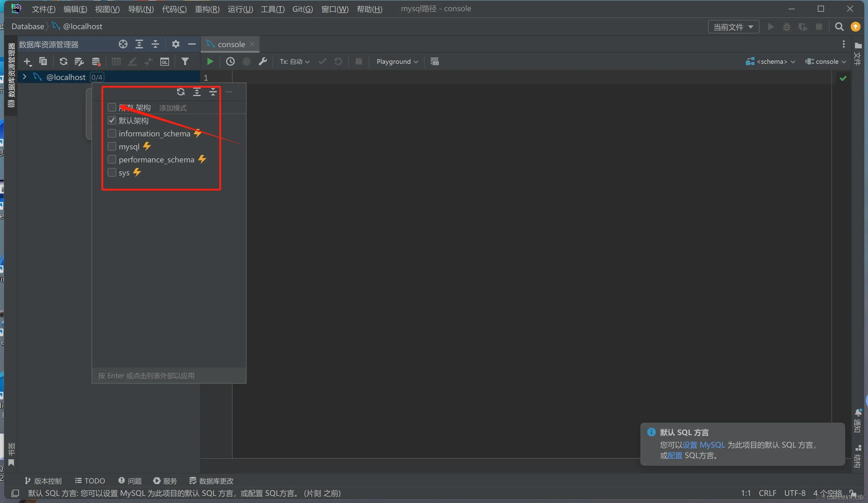Refresh the data source in explorer toolbar

point(63,62)
